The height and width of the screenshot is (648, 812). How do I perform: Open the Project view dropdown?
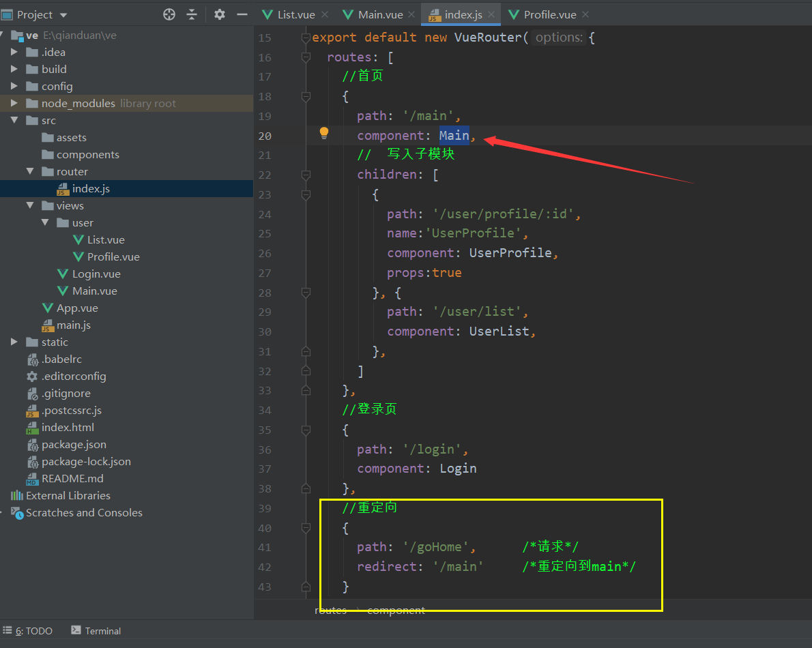click(63, 15)
